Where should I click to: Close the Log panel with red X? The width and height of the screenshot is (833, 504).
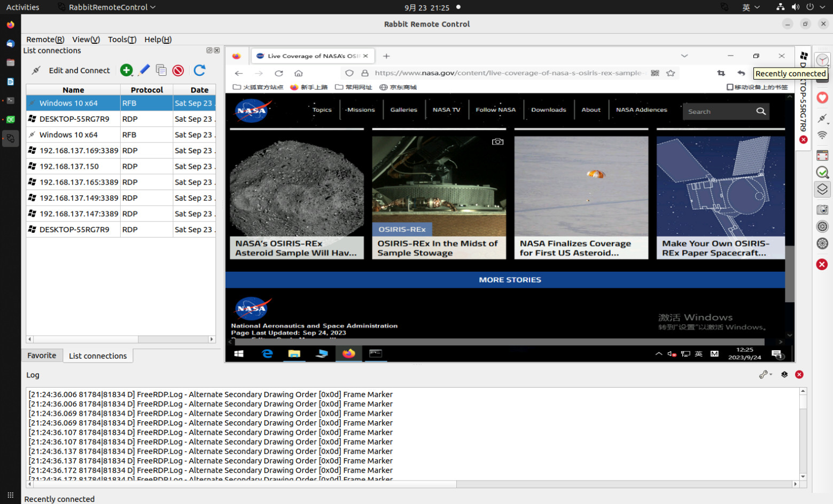click(x=799, y=375)
